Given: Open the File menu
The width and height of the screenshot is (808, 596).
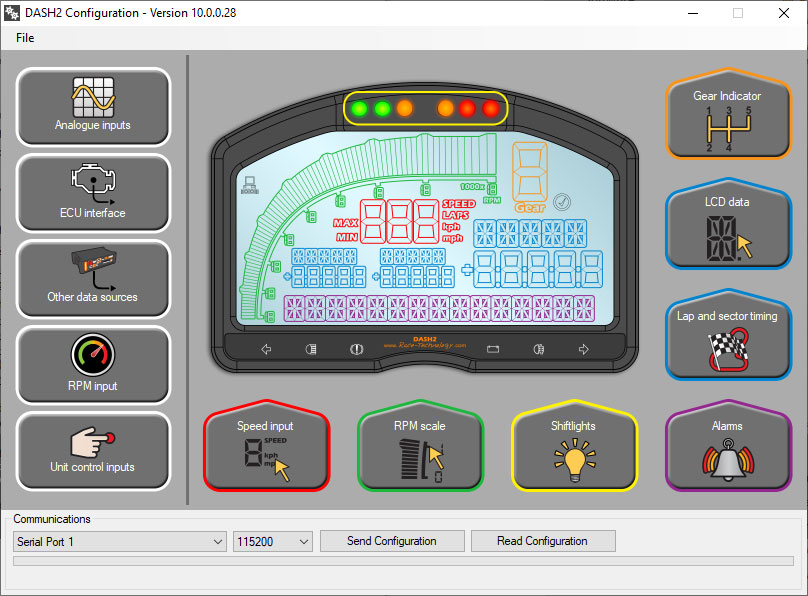Looking at the screenshot, I should click(25, 38).
